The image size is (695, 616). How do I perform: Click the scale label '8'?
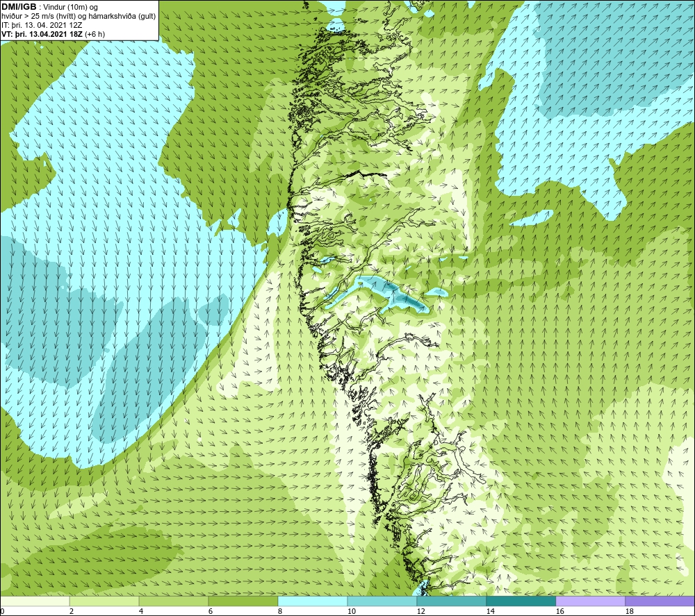click(x=280, y=611)
